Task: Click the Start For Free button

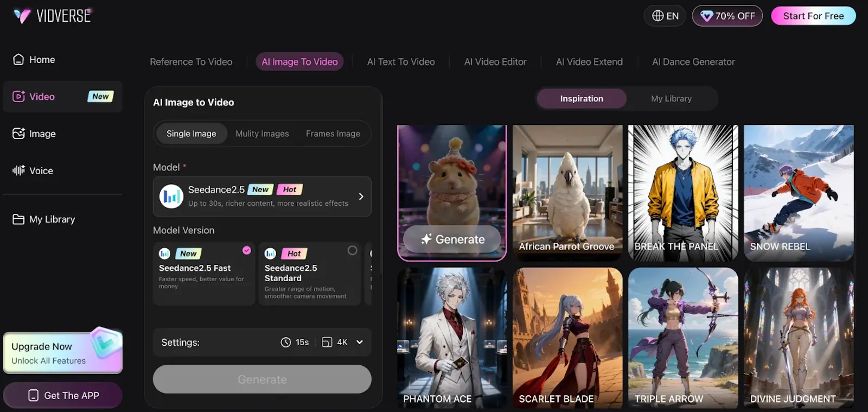Action: 813,16
